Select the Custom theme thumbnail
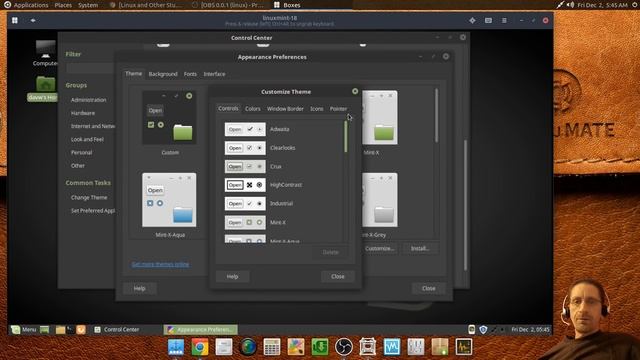The image size is (640, 360). click(169, 122)
